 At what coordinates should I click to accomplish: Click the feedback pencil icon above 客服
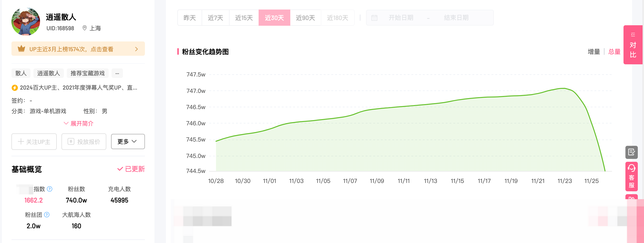point(632,152)
